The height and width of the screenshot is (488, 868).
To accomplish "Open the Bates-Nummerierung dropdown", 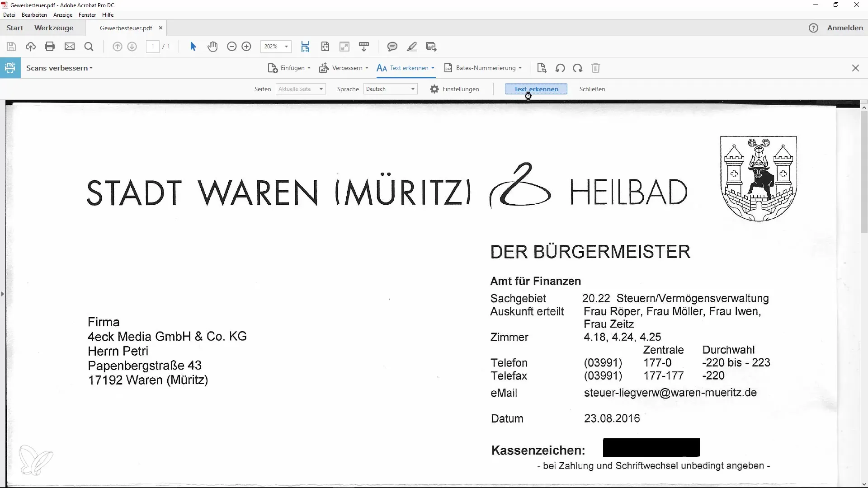I will click(x=483, y=68).
